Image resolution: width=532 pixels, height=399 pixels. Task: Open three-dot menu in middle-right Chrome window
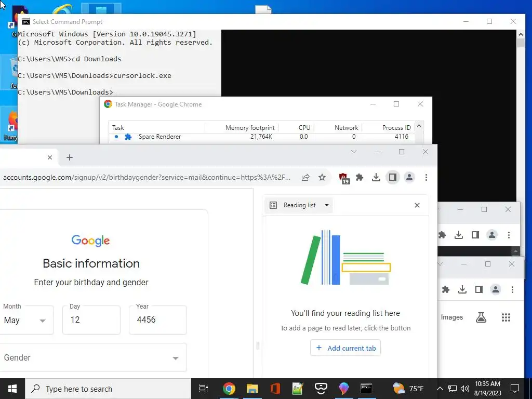coord(509,235)
